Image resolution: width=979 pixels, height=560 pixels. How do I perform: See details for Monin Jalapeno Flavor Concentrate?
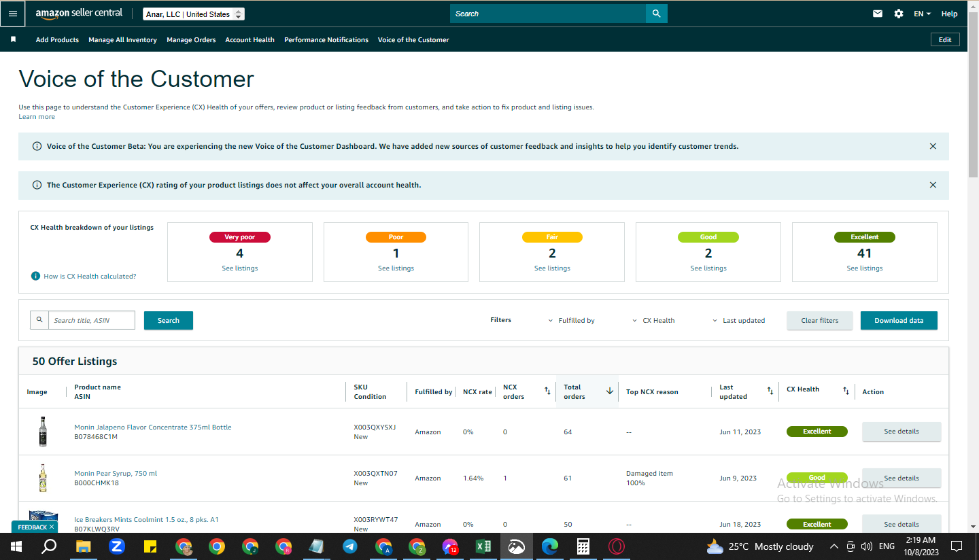901,432
